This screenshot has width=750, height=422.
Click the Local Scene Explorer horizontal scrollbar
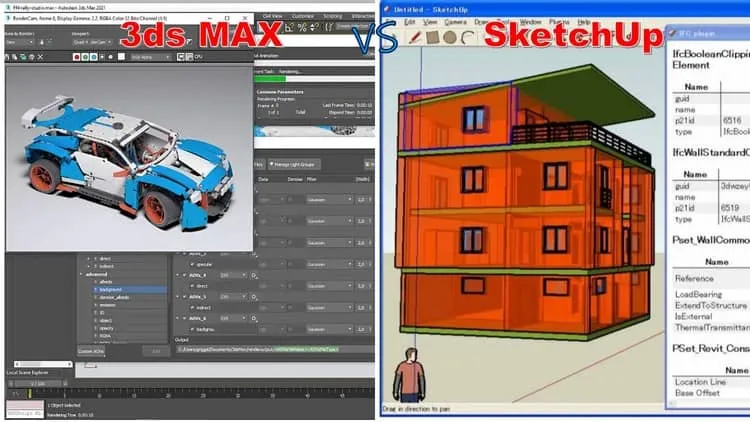pos(43,364)
